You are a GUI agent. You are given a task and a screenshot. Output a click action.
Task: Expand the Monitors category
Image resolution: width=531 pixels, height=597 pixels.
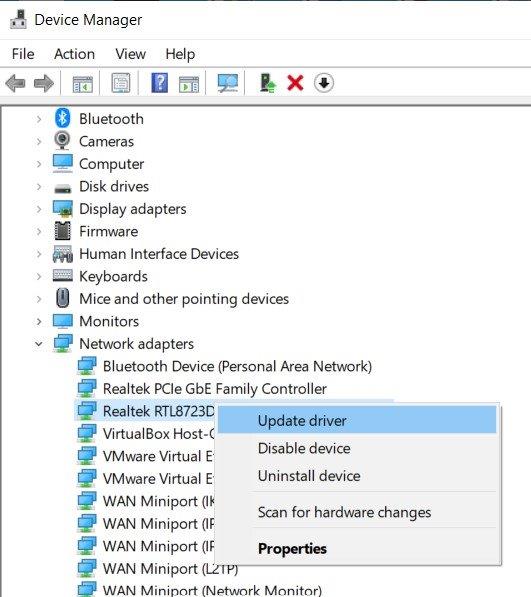pyautogui.click(x=39, y=321)
